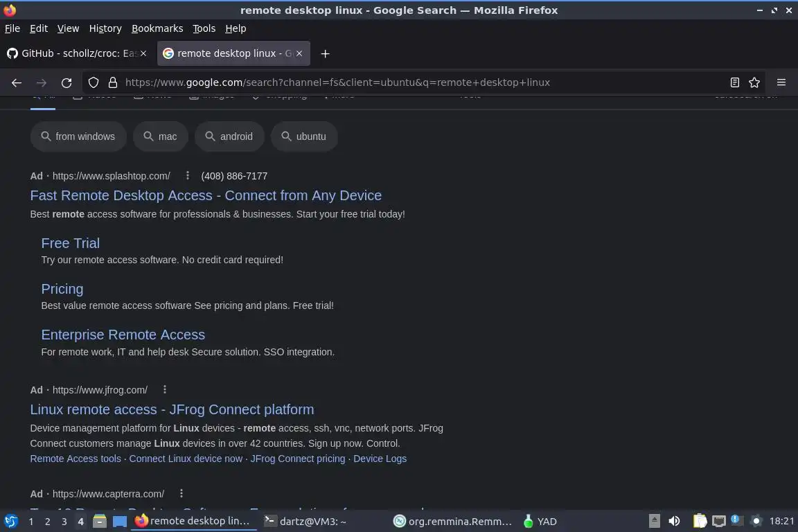Switch to the GitHub schollz/croc tab
The height and width of the screenshot is (532, 798).
pyautogui.click(x=77, y=53)
